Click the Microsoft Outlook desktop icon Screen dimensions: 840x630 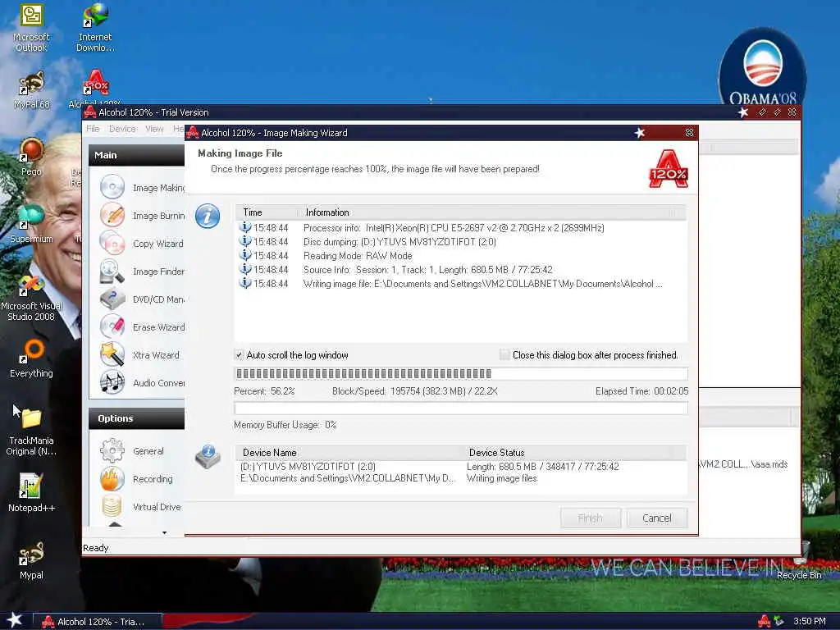pos(31,28)
